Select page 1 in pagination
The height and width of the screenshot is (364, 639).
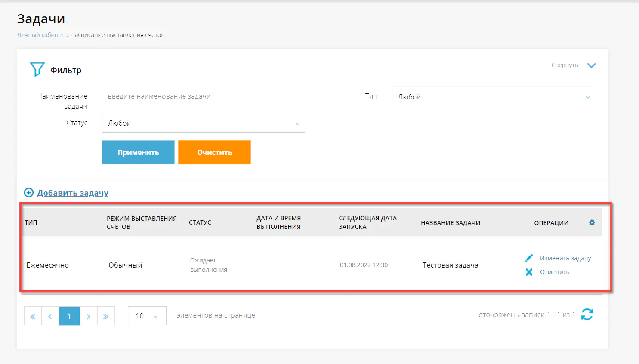[x=69, y=316]
